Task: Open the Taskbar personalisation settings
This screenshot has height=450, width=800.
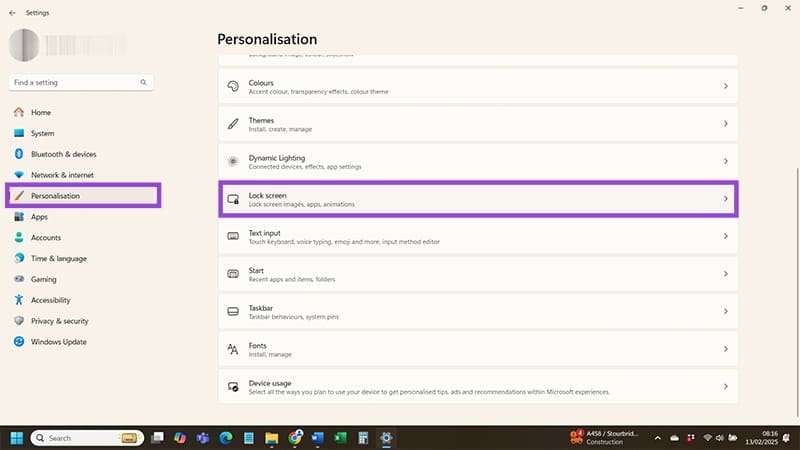Action: (x=477, y=312)
